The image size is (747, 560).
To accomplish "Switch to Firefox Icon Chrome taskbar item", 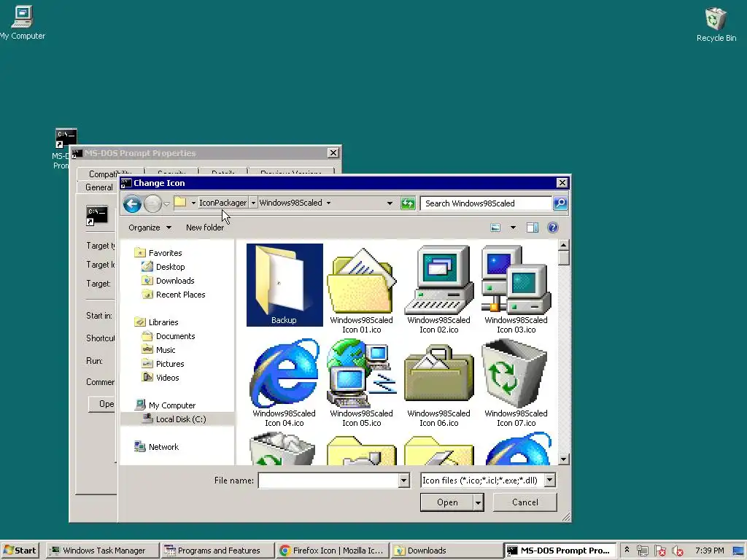I will click(332, 551).
